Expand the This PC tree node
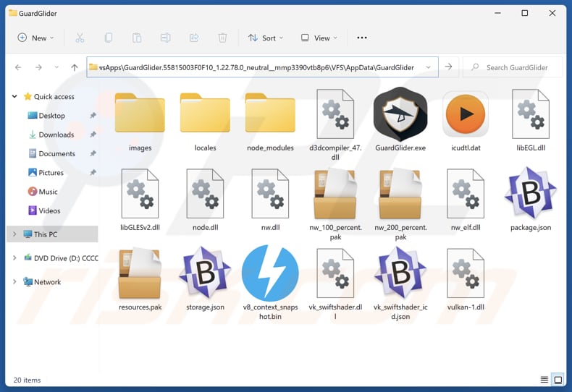The width and height of the screenshot is (572, 392). (x=14, y=234)
